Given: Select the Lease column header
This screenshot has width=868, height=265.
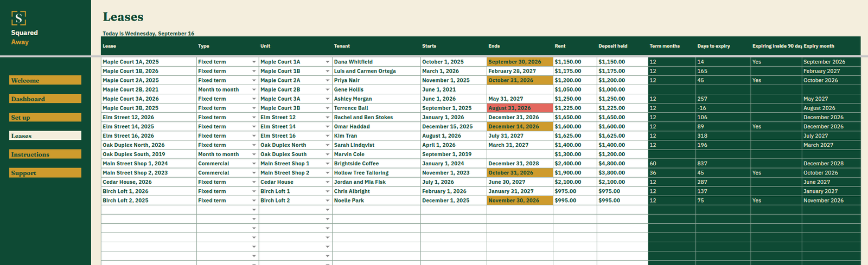Looking at the screenshot, I should 149,46.
